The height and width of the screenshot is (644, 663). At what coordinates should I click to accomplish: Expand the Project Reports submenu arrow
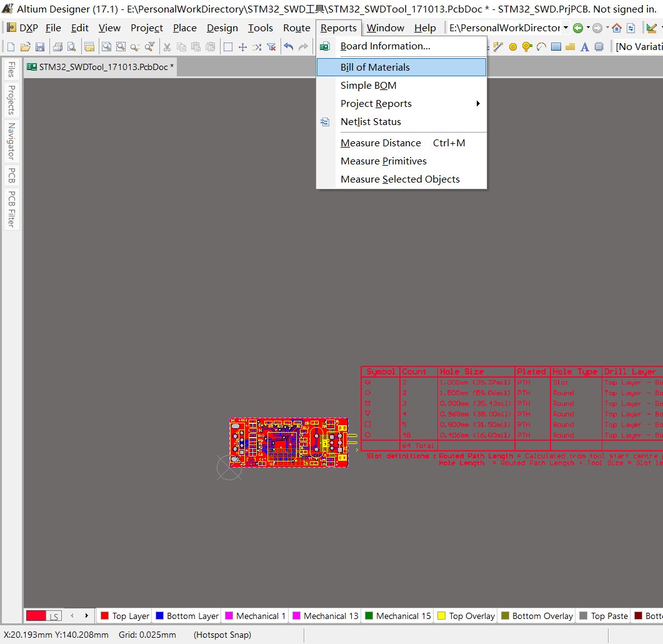[x=478, y=104]
